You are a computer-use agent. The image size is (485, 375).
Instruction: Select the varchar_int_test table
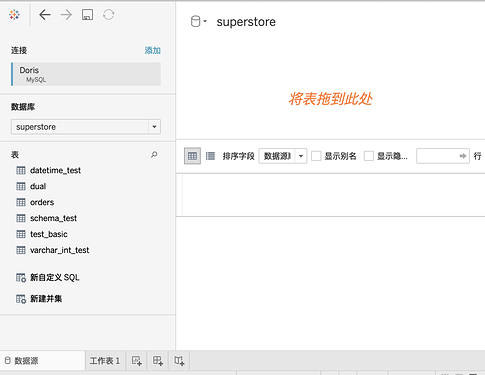[x=59, y=250]
